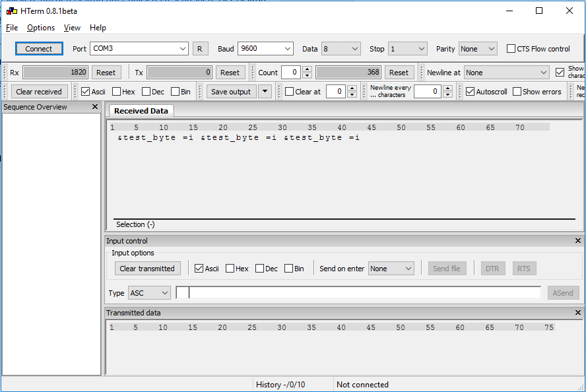Click the Clear at value field
The height and width of the screenshot is (392, 586).
pyautogui.click(x=337, y=91)
